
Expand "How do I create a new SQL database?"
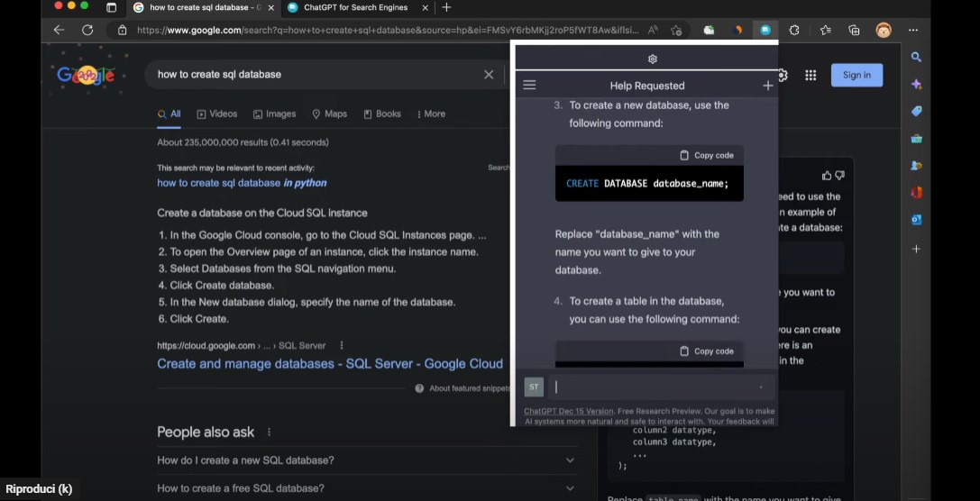click(366, 460)
